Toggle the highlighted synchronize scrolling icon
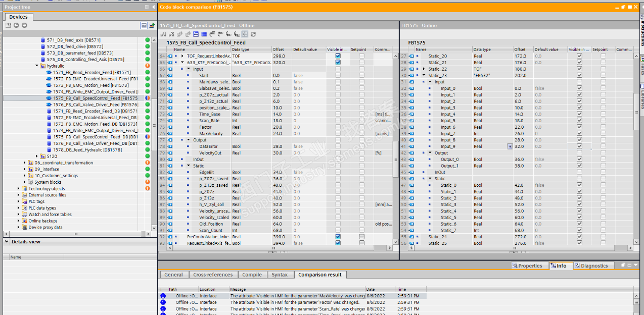644x315 pixels. (245, 34)
